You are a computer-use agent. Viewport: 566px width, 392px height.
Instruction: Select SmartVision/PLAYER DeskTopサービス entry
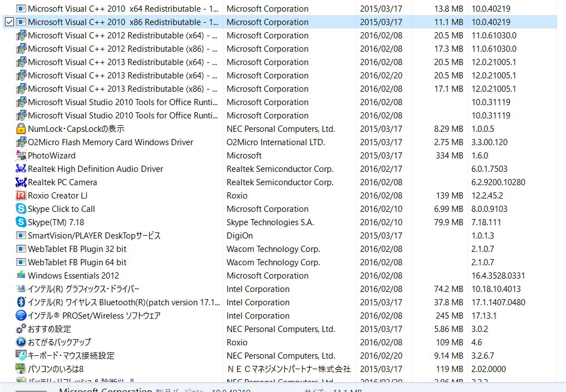tap(94, 236)
